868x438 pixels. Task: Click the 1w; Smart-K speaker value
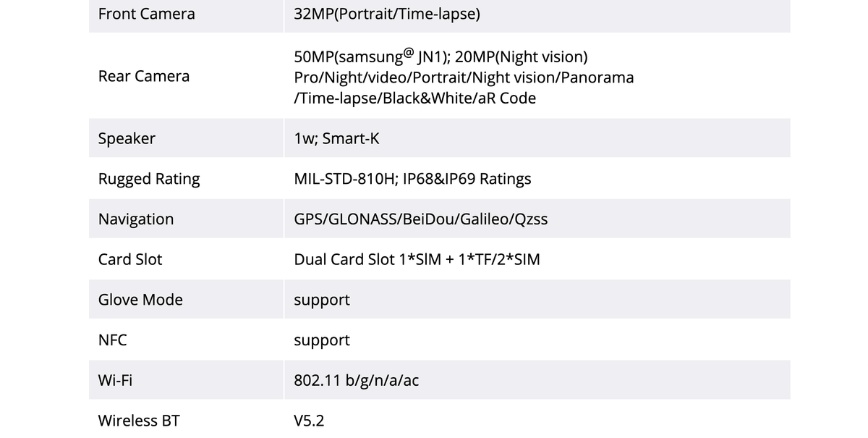336,138
